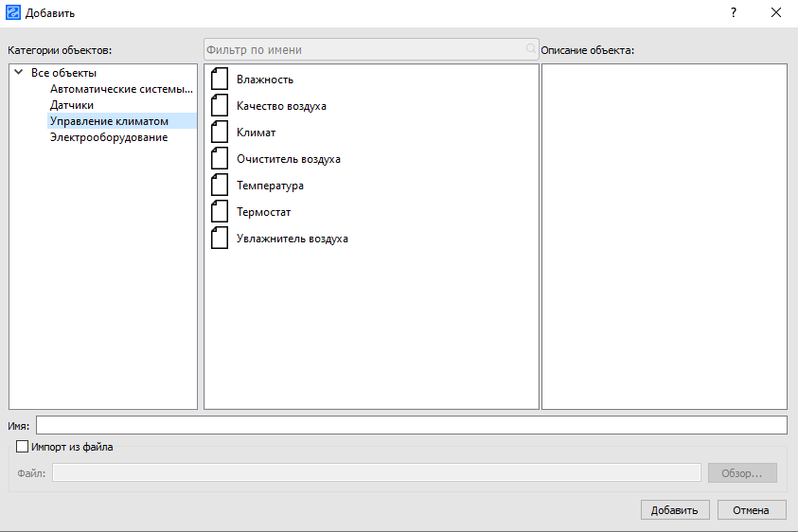The height and width of the screenshot is (532, 798).
Task: Select the Термостат document icon
Action: [220, 212]
